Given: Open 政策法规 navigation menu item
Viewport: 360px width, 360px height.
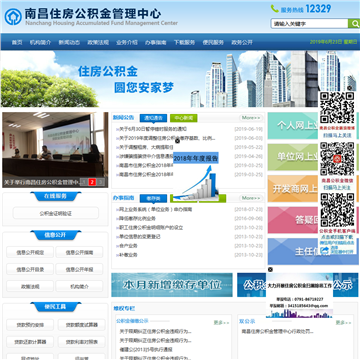Looking at the screenshot, I should point(98,42).
